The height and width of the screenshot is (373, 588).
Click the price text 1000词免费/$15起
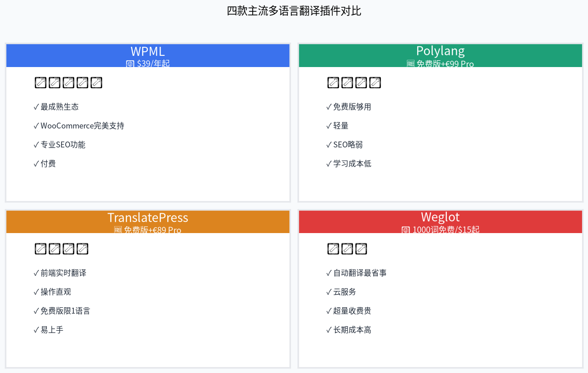(x=446, y=230)
